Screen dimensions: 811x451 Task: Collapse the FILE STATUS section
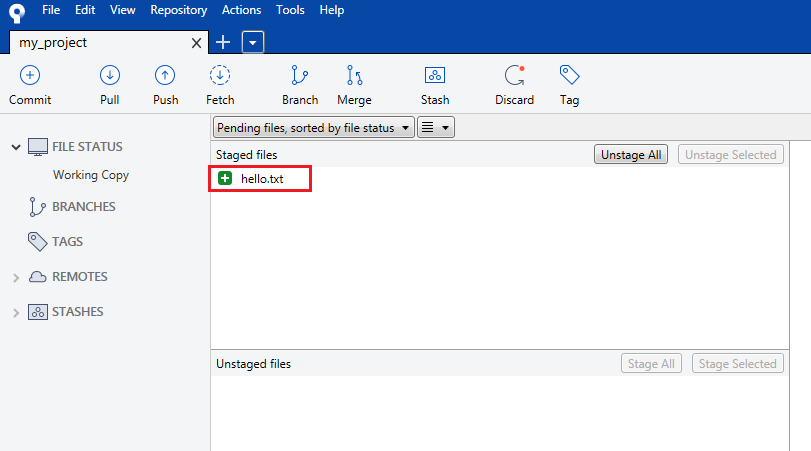point(16,147)
